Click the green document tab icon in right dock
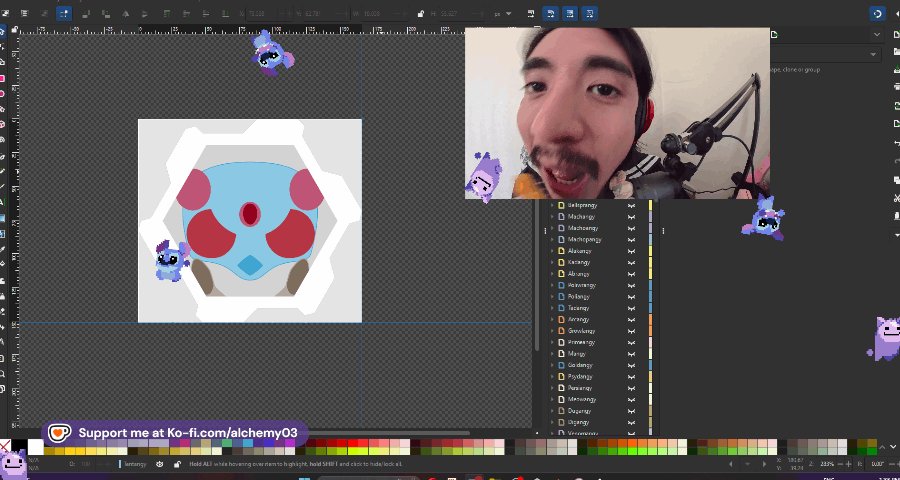 (774, 35)
